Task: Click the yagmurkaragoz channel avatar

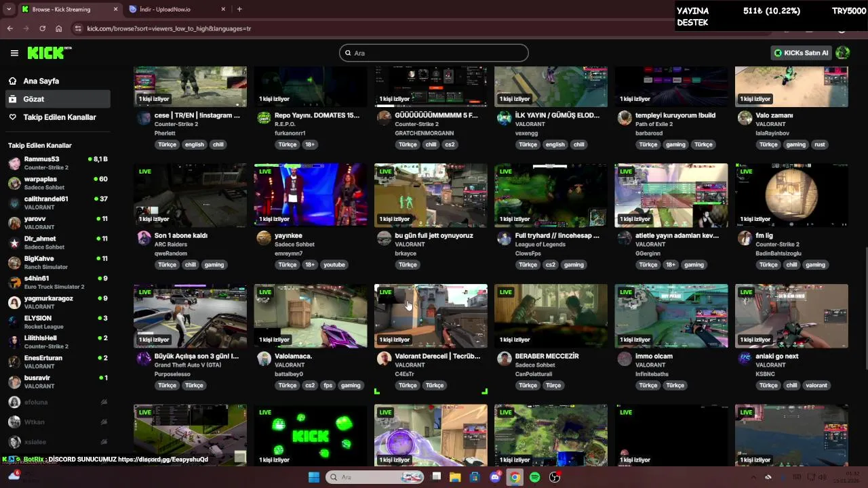Action: point(14,302)
